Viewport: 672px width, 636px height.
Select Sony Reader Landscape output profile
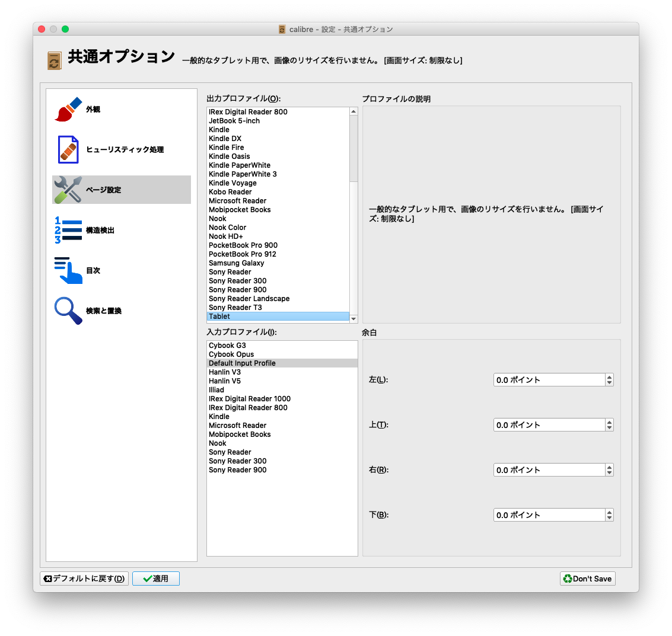pos(278,299)
